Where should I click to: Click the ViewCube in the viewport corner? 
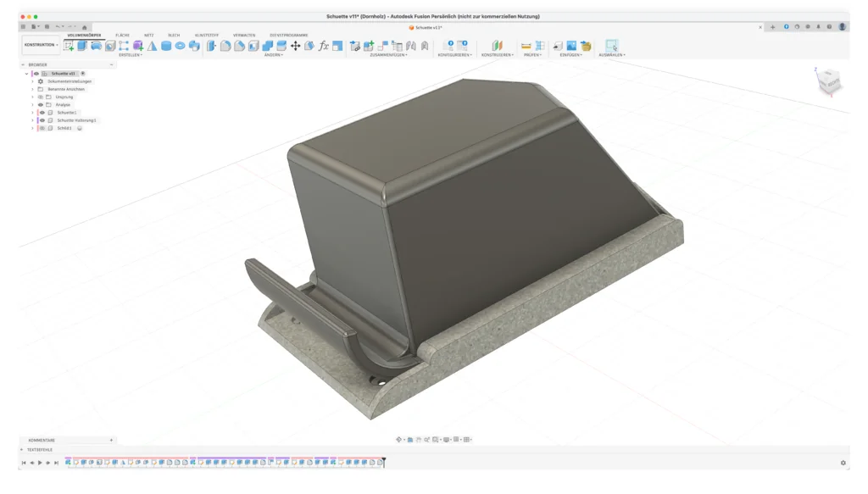830,81
